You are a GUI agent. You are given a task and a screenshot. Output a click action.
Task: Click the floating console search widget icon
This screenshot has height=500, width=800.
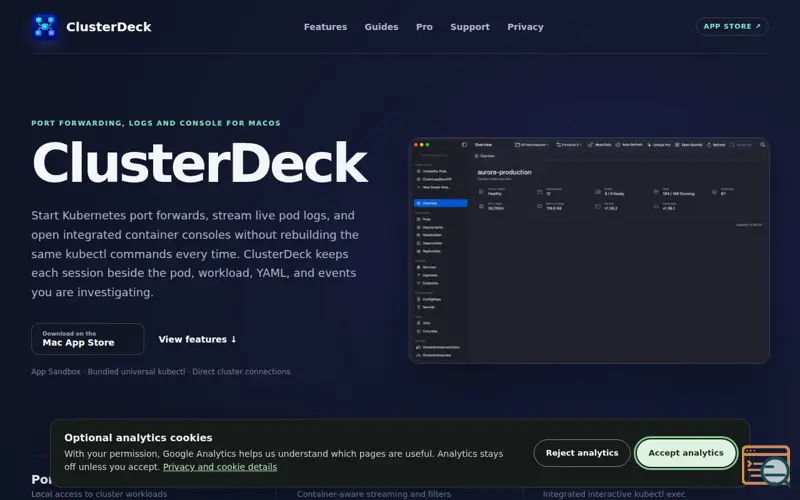[x=766, y=465]
